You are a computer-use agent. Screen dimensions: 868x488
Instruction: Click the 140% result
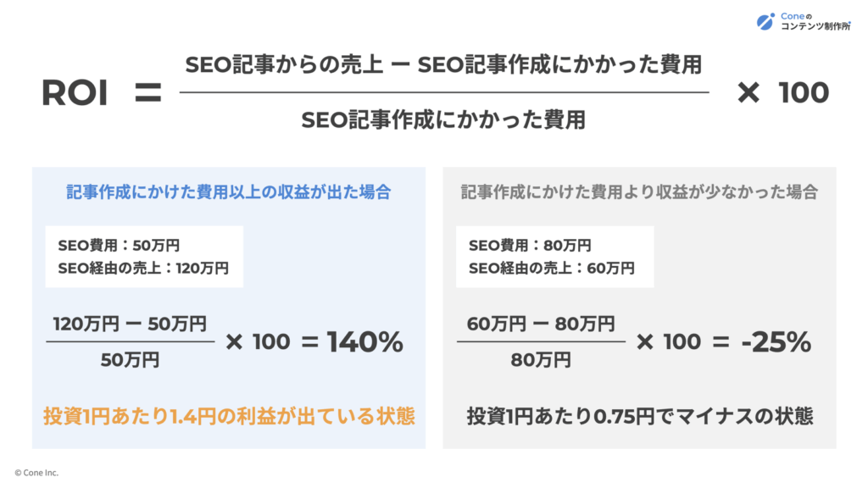coord(364,342)
